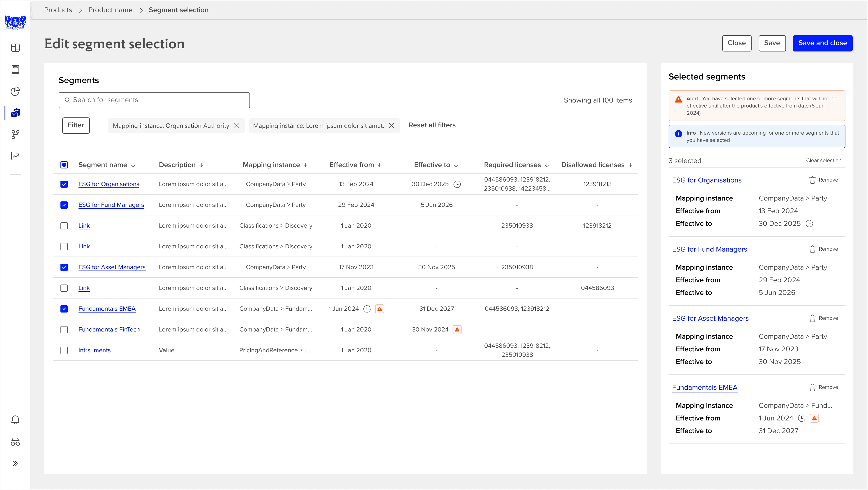This screenshot has width=868, height=490.
Task: Open the pie chart sidebar icon
Action: (16, 91)
